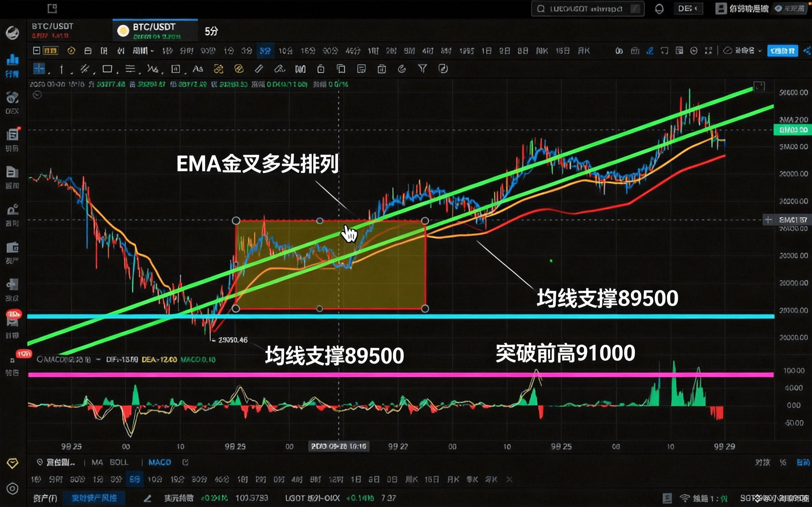
Task: Select the 10分 timeframe in top bar
Action: (x=285, y=51)
